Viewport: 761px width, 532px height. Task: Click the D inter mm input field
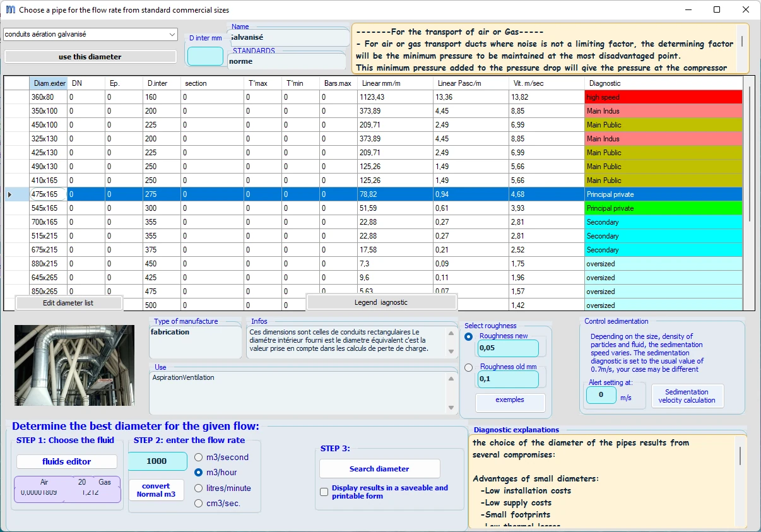click(x=206, y=56)
